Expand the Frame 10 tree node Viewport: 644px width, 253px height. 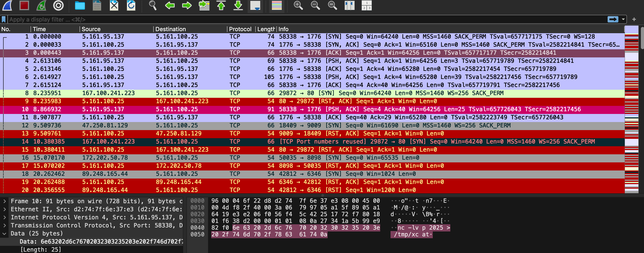tap(4, 201)
